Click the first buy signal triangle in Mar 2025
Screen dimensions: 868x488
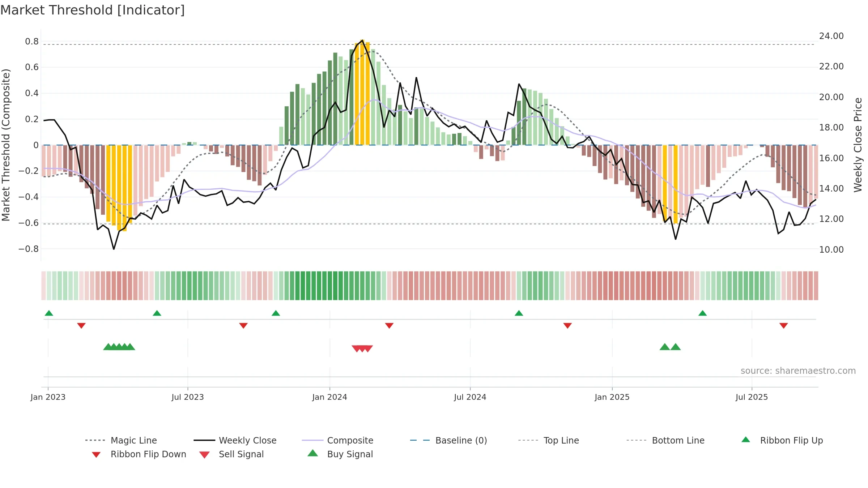[665, 347]
